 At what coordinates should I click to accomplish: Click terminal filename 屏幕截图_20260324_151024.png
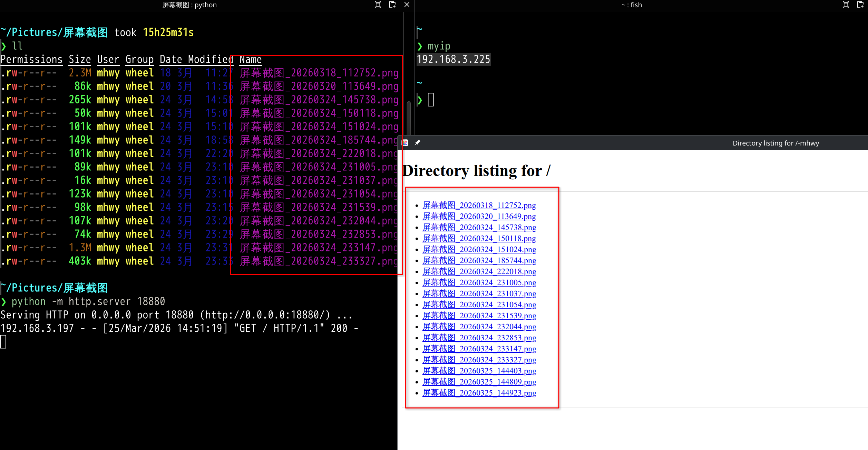click(x=319, y=127)
